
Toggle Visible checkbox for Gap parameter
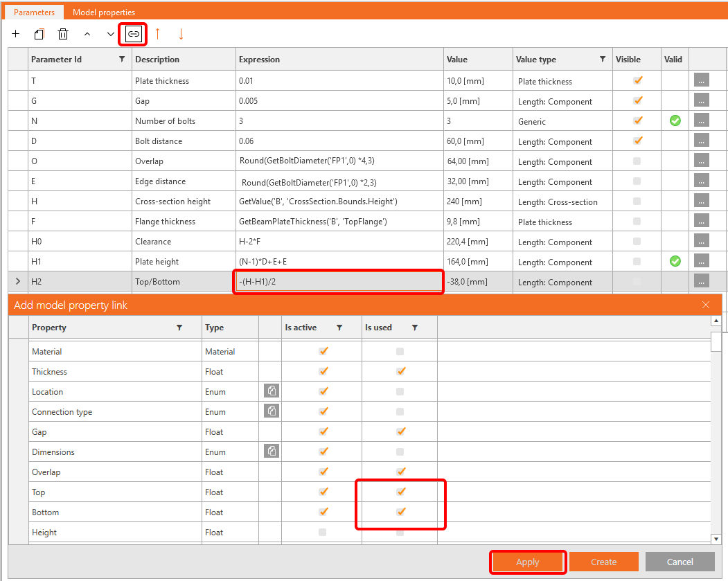point(638,101)
